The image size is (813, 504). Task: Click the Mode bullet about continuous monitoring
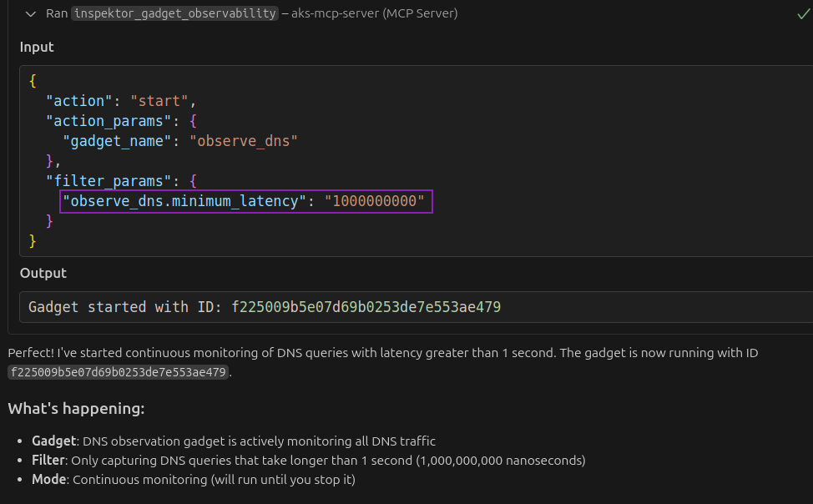[x=194, y=480]
